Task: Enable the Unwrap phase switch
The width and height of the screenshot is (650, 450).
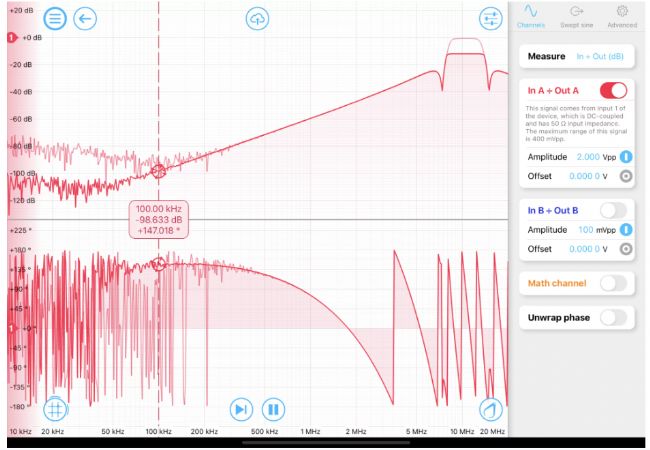Action: 613,317
